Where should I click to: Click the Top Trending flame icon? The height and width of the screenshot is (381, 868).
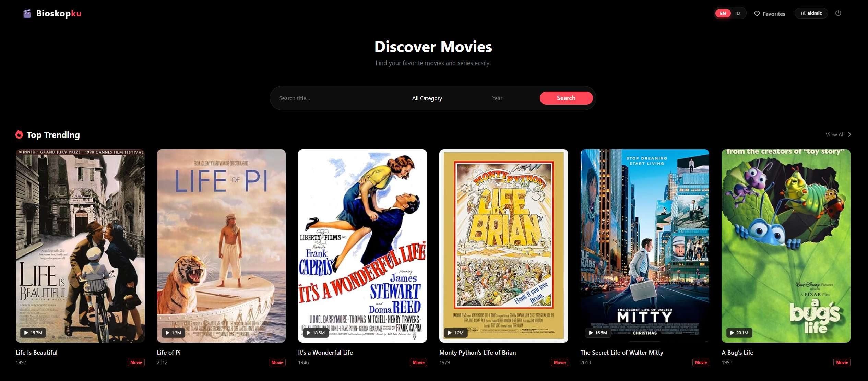click(19, 134)
